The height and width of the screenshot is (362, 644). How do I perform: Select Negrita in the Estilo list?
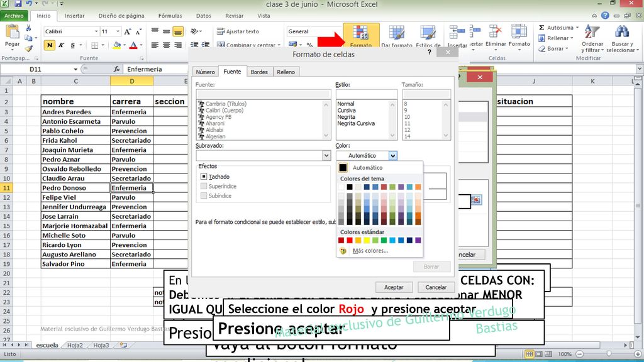click(x=347, y=117)
